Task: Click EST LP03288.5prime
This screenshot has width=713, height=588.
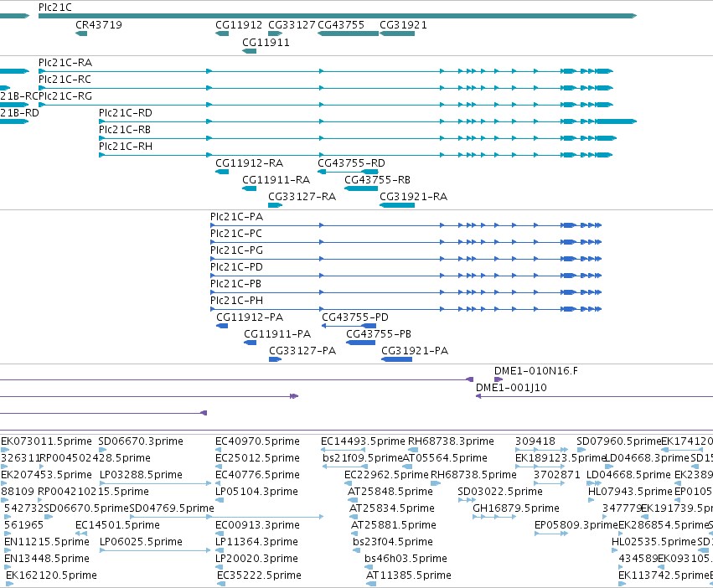Action: 141,474
